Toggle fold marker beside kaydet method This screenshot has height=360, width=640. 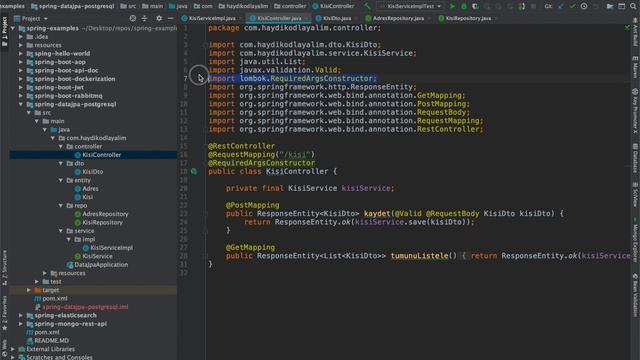point(205,214)
